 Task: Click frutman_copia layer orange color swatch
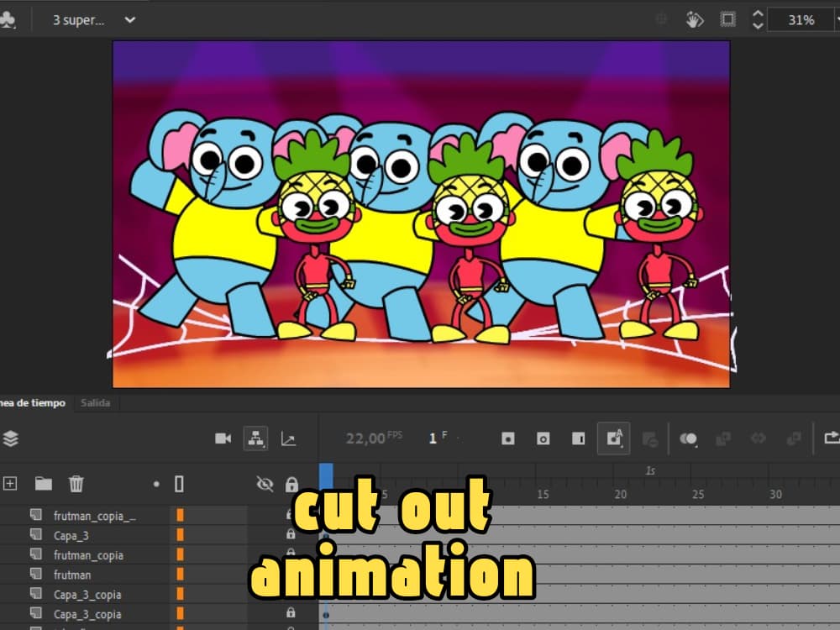(x=180, y=554)
